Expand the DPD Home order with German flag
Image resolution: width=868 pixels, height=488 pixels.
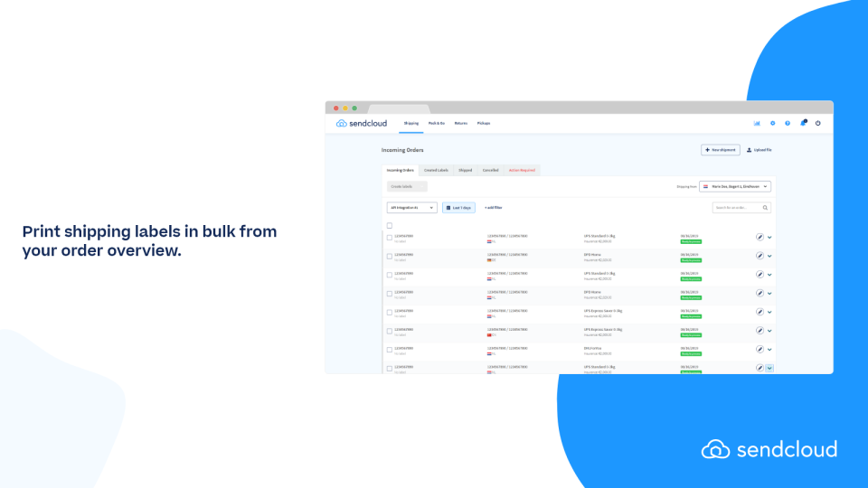point(769,256)
